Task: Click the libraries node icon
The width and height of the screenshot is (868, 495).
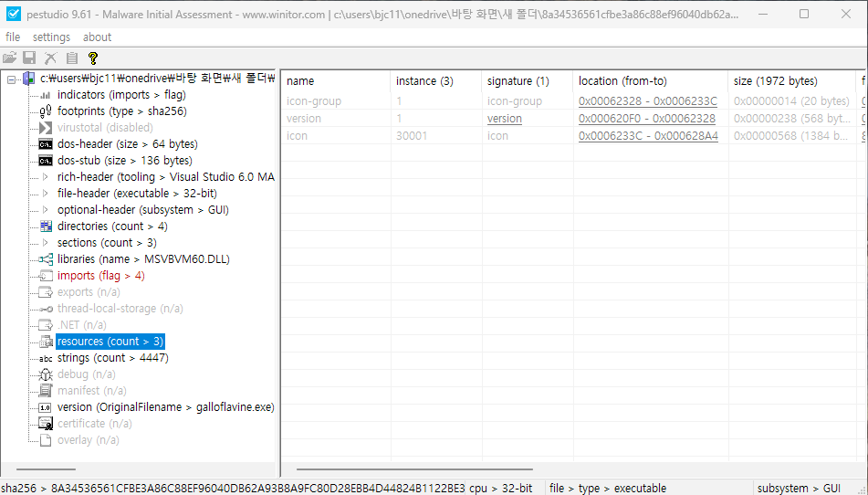Action: click(46, 259)
